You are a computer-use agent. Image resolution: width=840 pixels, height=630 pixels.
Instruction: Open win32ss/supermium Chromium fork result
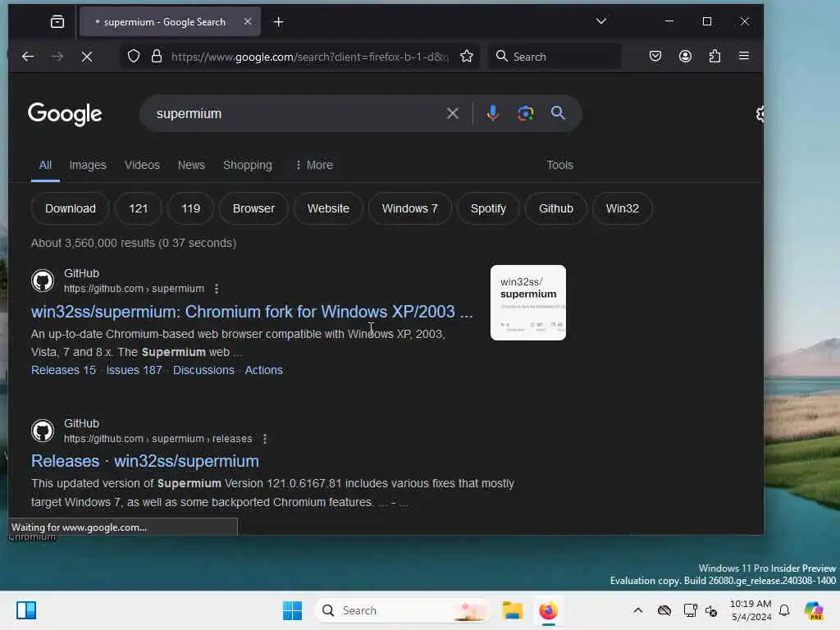(x=252, y=311)
